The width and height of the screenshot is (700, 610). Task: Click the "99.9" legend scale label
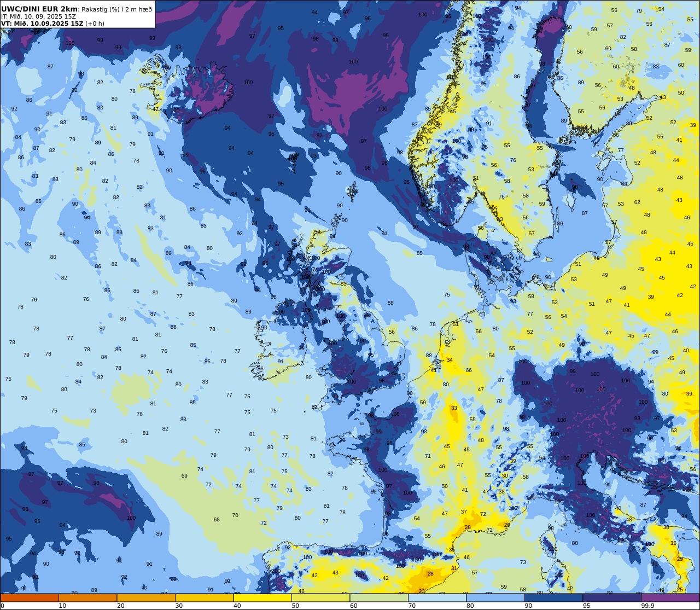(647, 606)
